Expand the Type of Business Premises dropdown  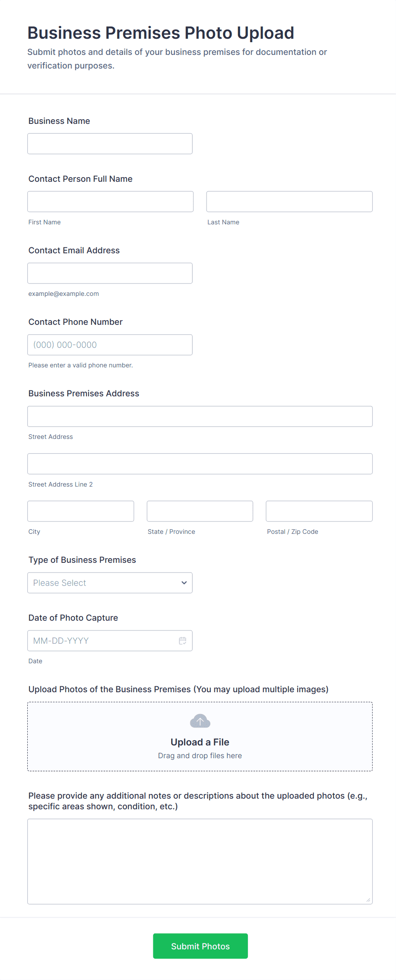click(x=109, y=583)
